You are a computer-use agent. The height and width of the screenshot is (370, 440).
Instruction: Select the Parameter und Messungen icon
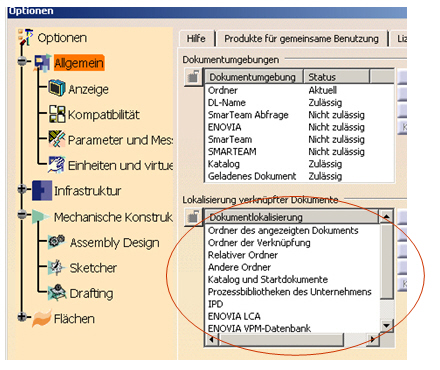pyautogui.click(x=57, y=139)
